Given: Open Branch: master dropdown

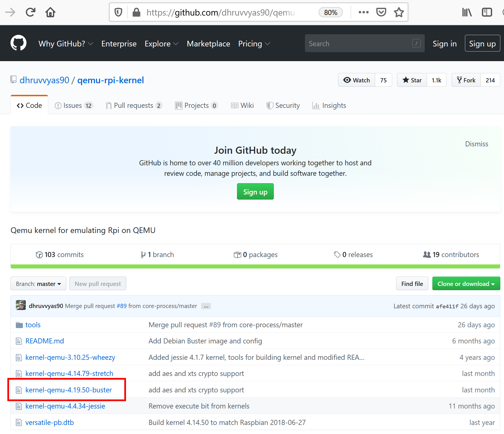Looking at the screenshot, I should click(38, 284).
